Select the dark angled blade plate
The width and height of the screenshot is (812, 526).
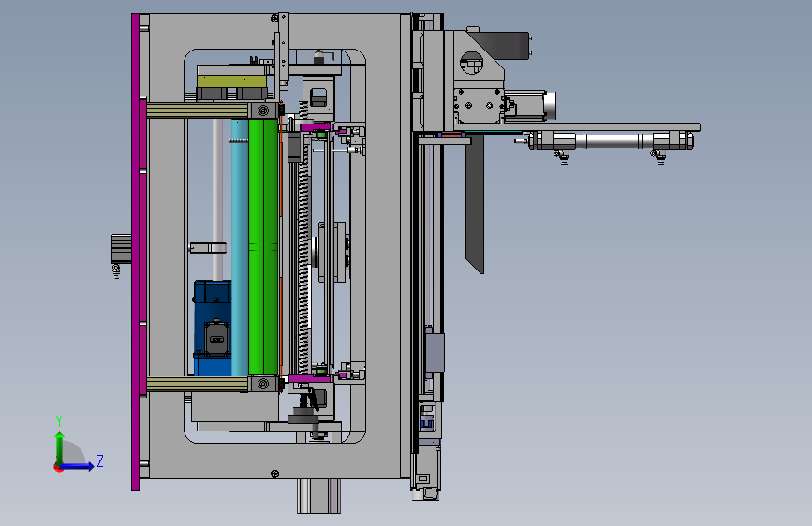pyautogui.click(x=475, y=203)
